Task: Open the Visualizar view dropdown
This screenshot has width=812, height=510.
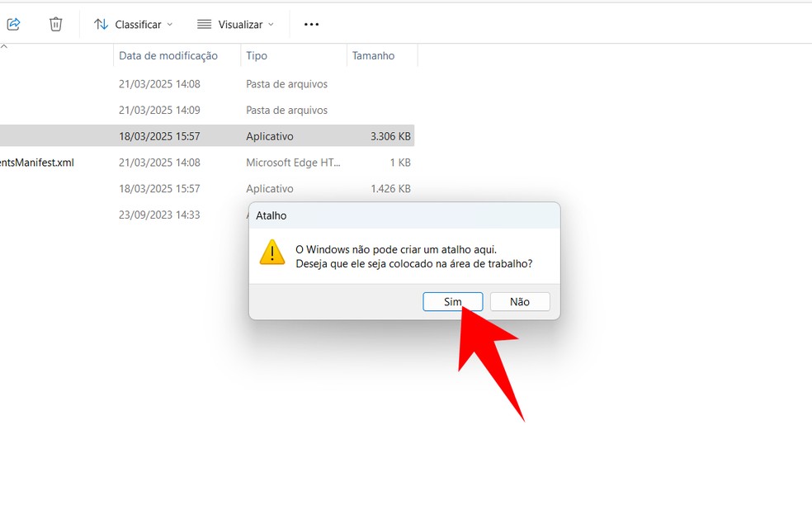Action: click(236, 24)
